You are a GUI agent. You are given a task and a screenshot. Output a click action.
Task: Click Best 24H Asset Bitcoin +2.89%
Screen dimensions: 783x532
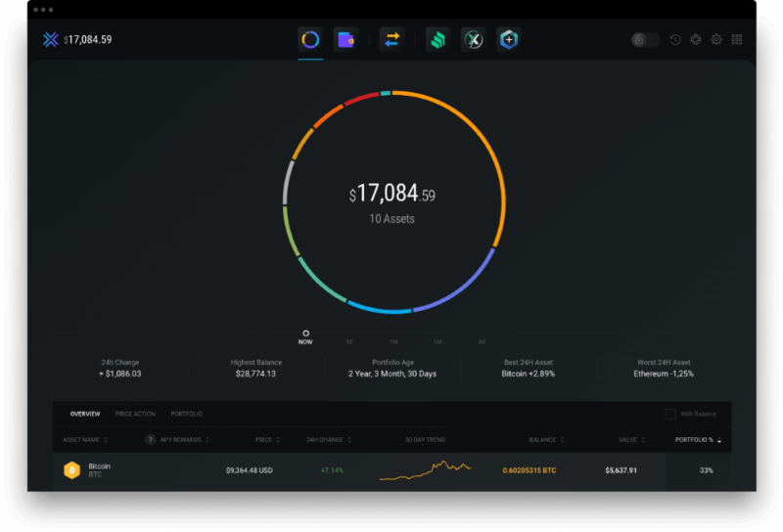(529, 369)
